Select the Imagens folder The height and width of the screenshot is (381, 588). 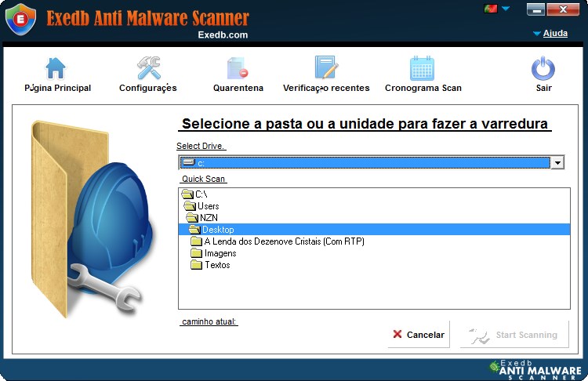pos(213,253)
